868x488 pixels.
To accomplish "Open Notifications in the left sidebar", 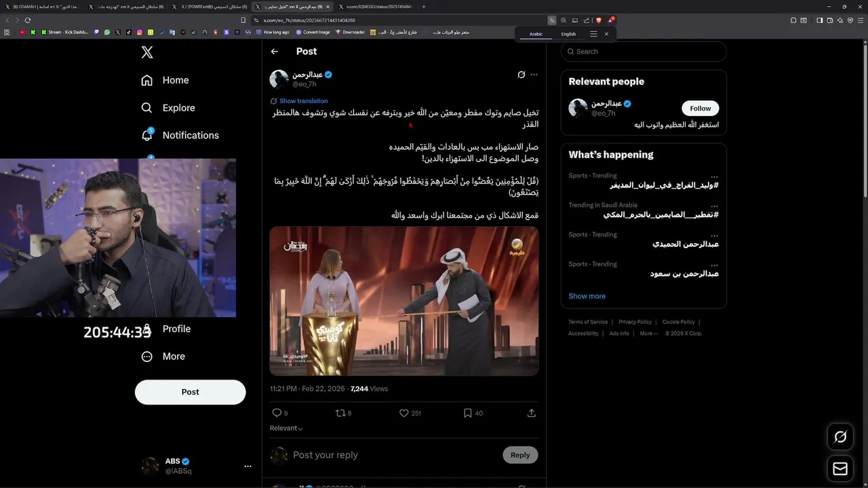I will pos(180,135).
